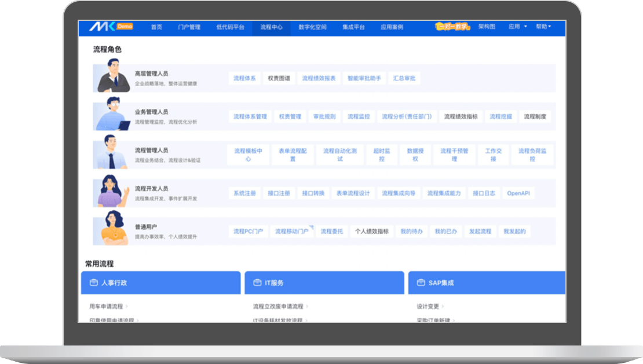Open the 智能审批助手 button
The width and height of the screenshot is (643, 364).
(x=364, y=78)
